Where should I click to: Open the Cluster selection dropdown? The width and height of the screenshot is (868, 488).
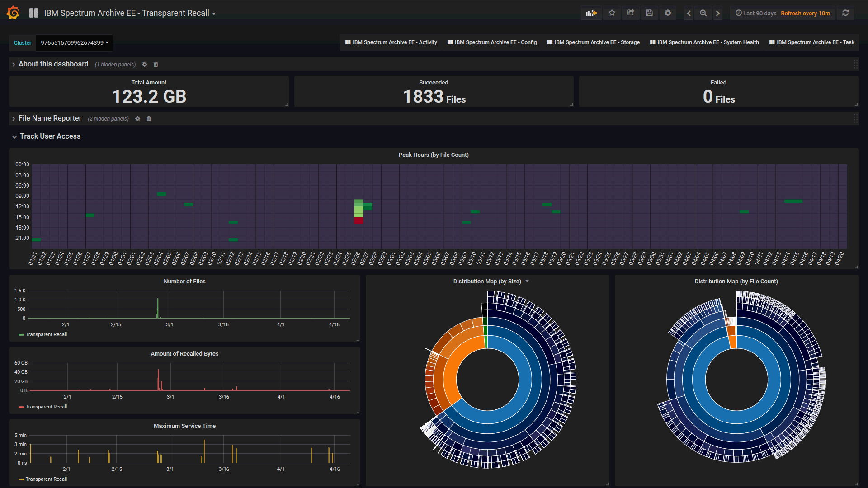[x=74, y=43]
